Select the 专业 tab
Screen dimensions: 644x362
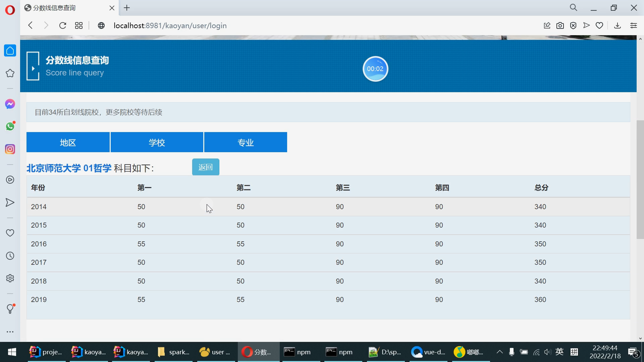point(246,142)
